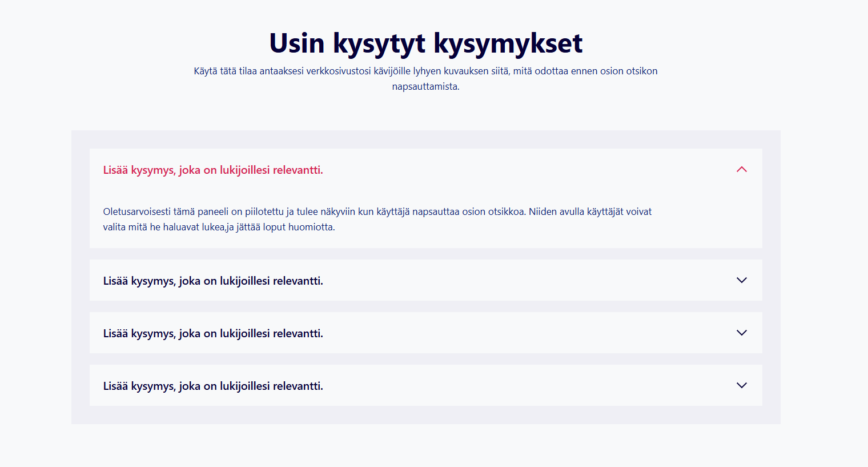Click the heading 'Usin kysytyt kysymykset'
This screenshot has height=467, width=868.
[425, 42]
